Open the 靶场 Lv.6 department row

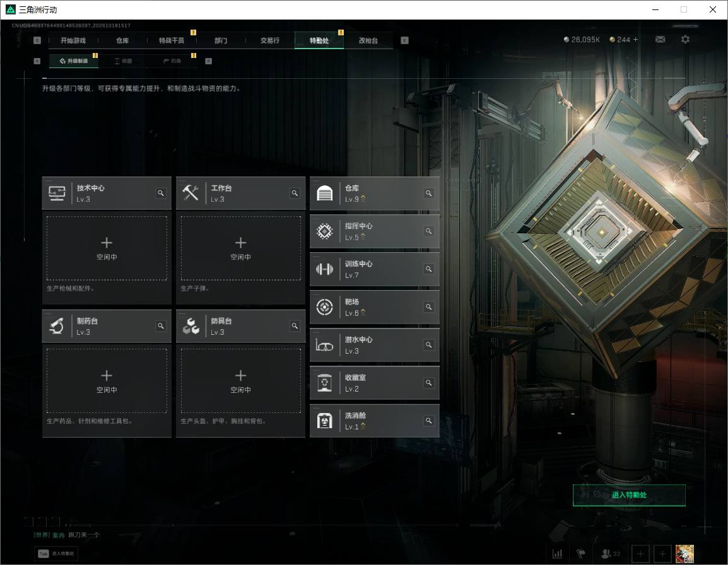[375, 307]
